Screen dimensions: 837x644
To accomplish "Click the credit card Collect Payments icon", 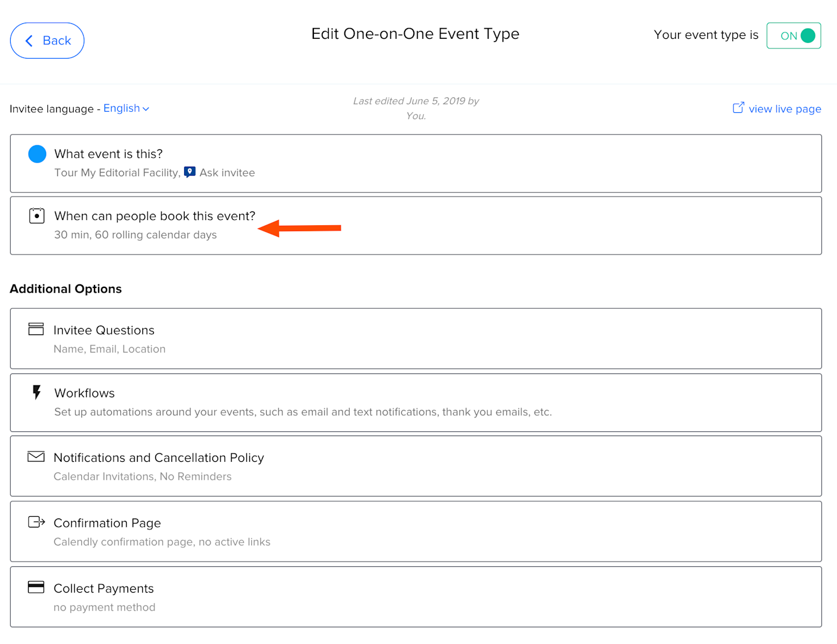I will coord(36,587).
